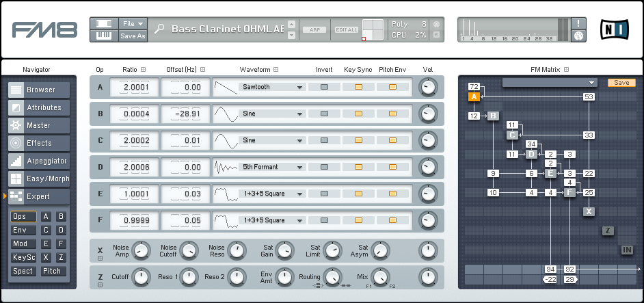The width and height of the screenshot is (644, 303).
Task: Click the Save As button
Action: [133, 36]
